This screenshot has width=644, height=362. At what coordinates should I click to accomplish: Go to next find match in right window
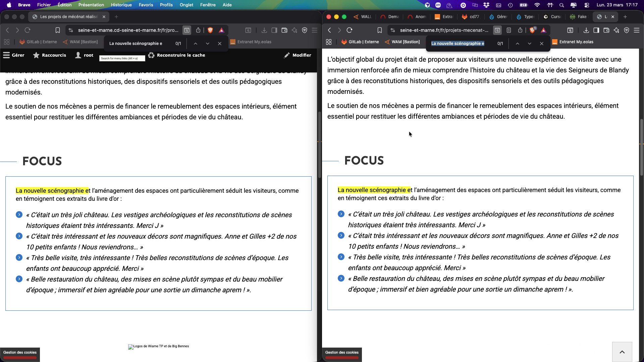(529, 44)
